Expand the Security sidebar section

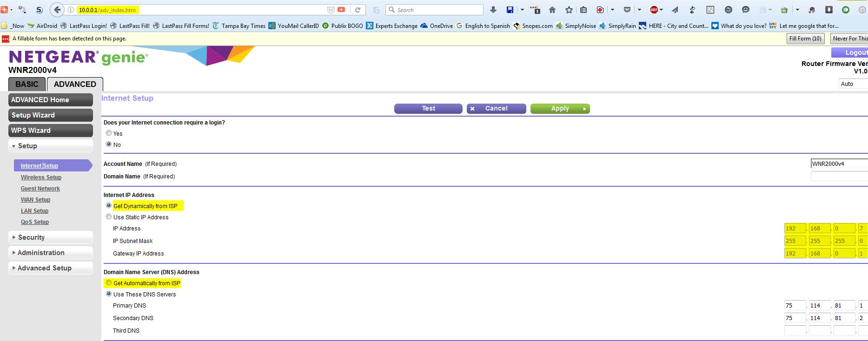[x=51, y=237]
